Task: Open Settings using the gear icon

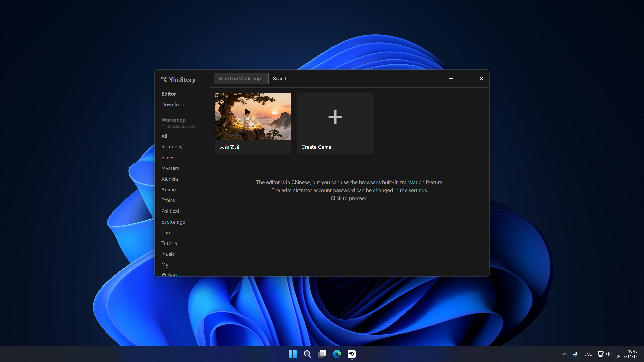Action: 164,275
